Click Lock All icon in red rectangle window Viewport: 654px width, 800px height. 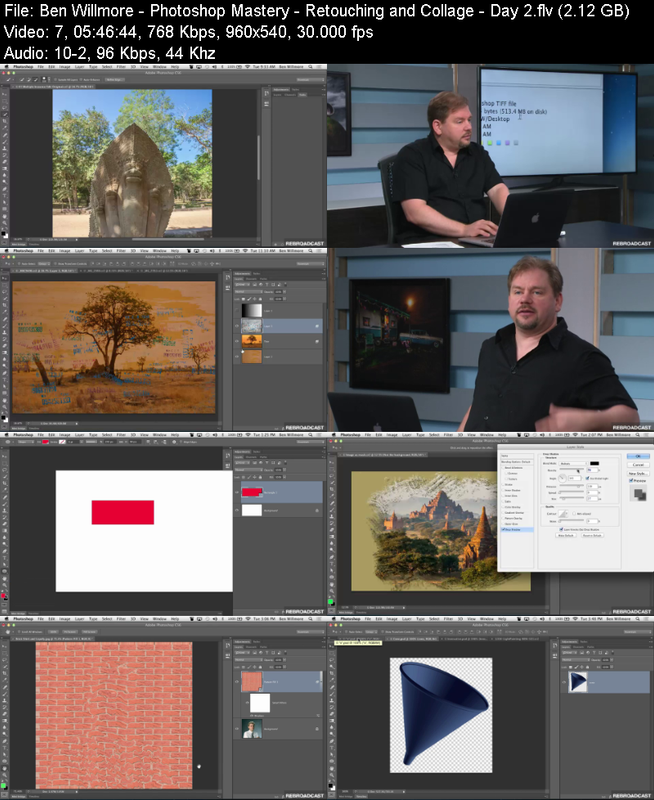tap(260, 477)
